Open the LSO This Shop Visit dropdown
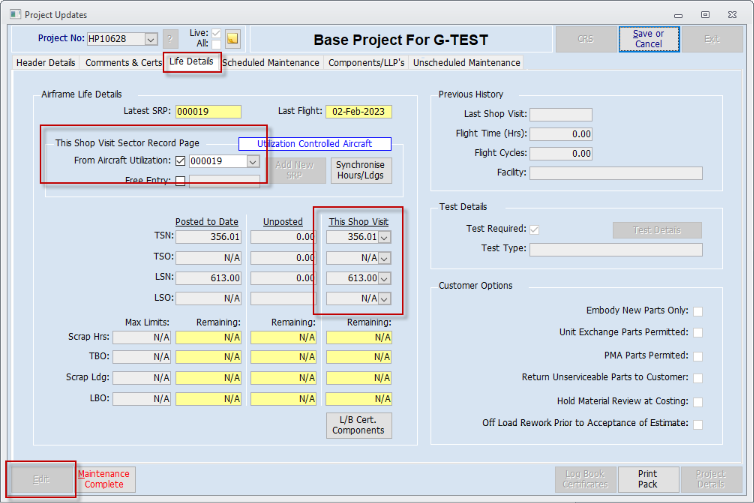Image resolution: width=754 pixels, height=503 pixels. tap(385, 299)
